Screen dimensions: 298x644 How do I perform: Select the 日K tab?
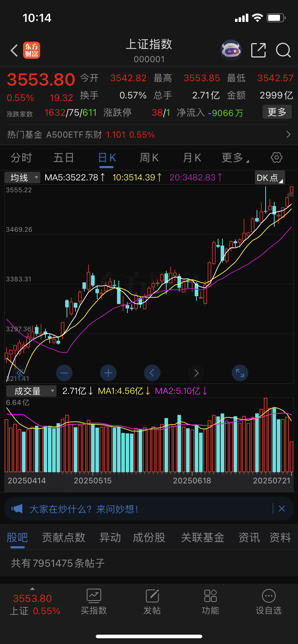107,157
